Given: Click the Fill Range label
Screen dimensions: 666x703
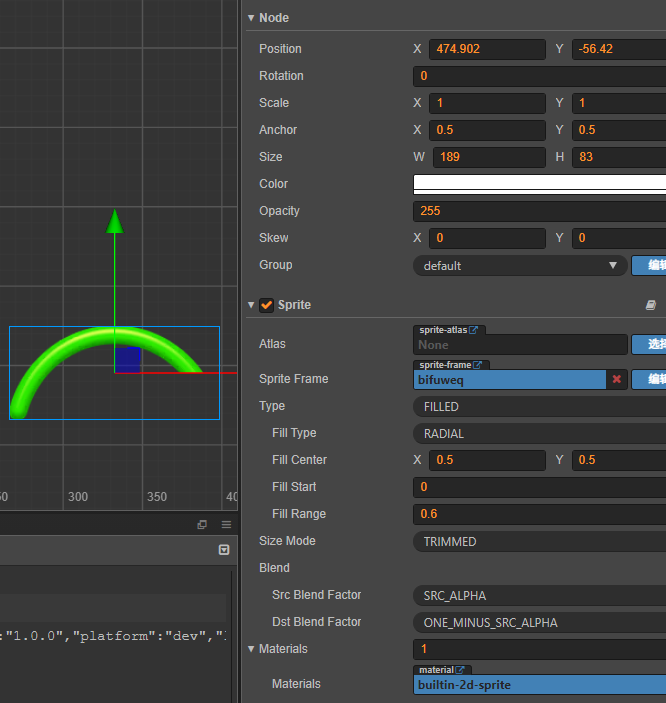Looking at the screenshot, I should tap(299, 514).
